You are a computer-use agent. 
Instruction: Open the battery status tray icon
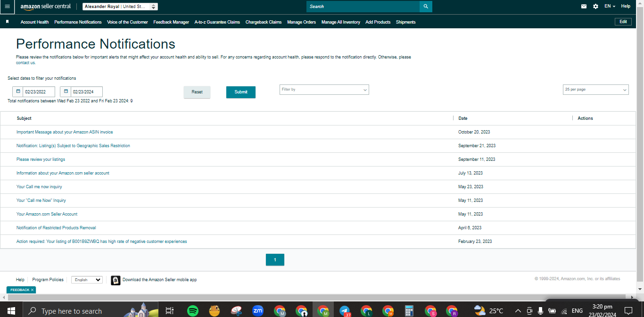(552, 311)
